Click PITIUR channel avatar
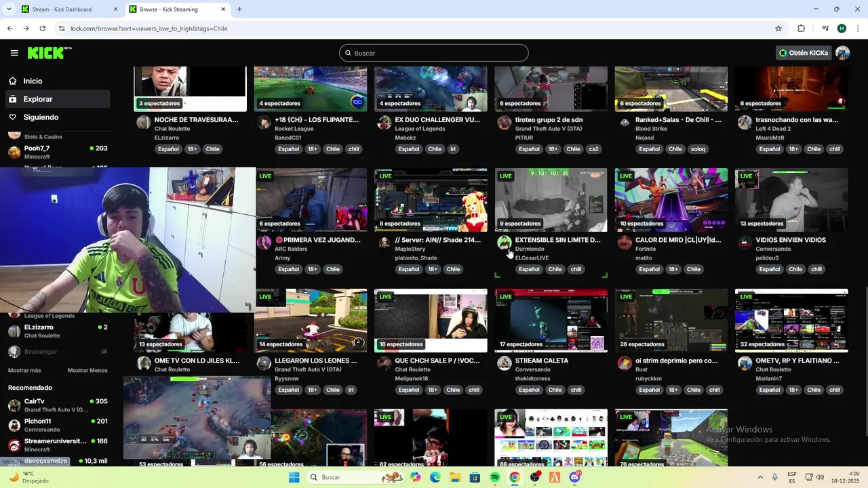Image resolution: width=868 pixels, height=488 pixels. pyautogui.click(x=504, y=122)
